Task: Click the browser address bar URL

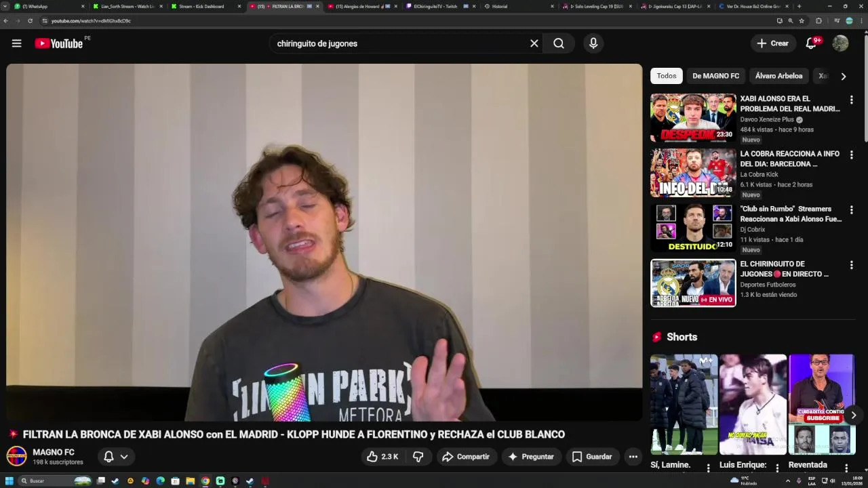Action: [x=91, y=21]
